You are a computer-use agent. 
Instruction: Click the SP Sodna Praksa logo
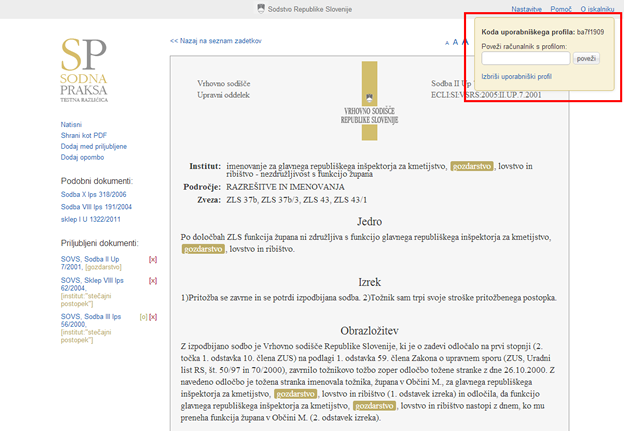click(x=84, y=70)
